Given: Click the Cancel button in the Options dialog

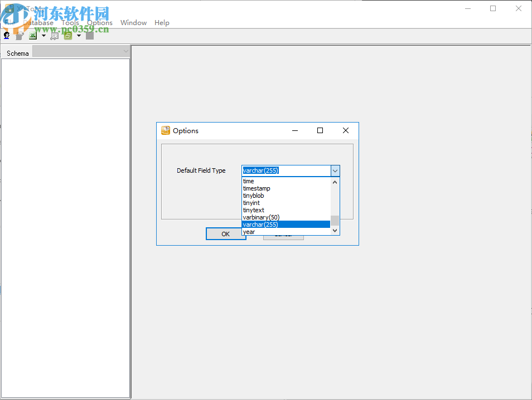Looking at the screenshot, I should pos(283,233).
